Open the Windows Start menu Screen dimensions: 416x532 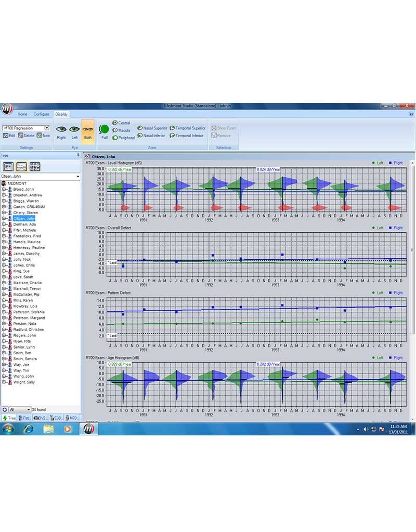click(x=8, y=429)
